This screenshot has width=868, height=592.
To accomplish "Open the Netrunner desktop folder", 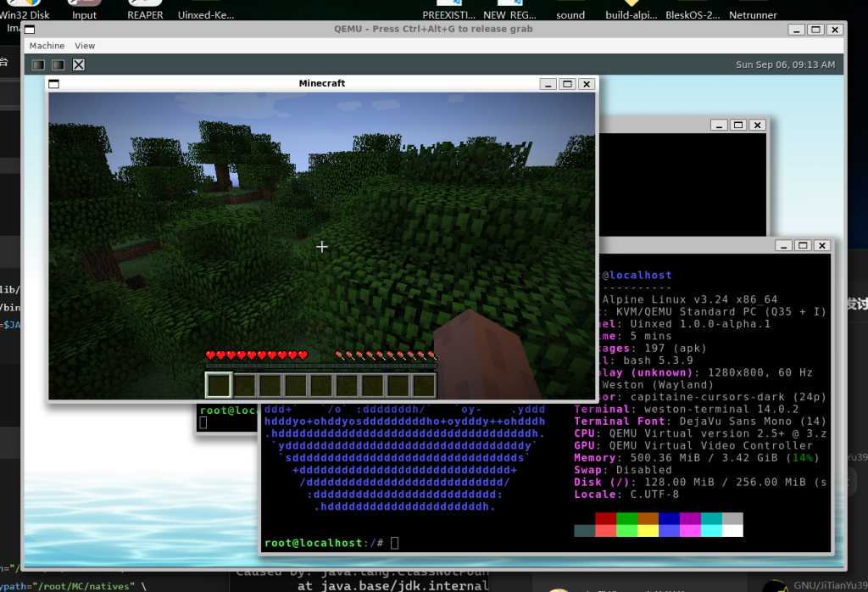I will click(753, 10).
